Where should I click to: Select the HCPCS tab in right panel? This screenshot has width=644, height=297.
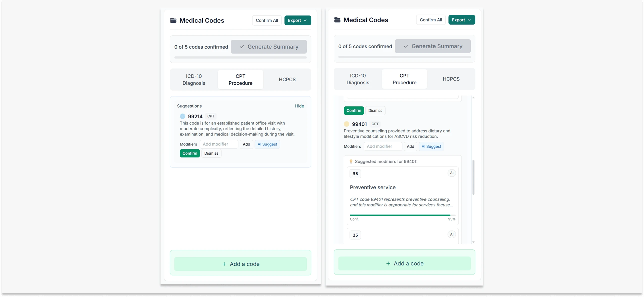(x=451, y=79)
